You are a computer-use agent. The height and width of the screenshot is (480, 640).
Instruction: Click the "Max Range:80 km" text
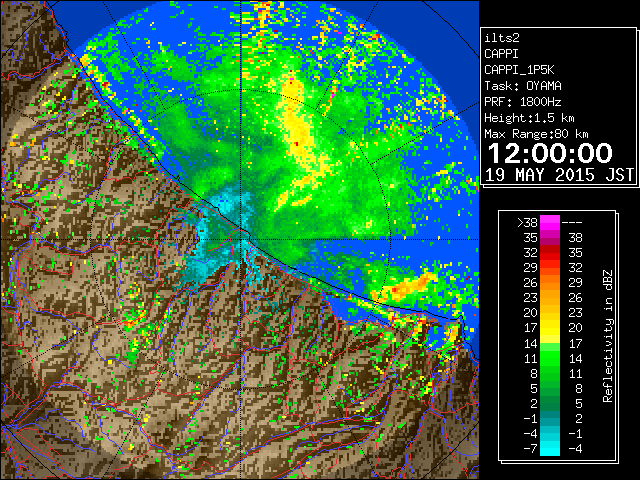point(536,134)
